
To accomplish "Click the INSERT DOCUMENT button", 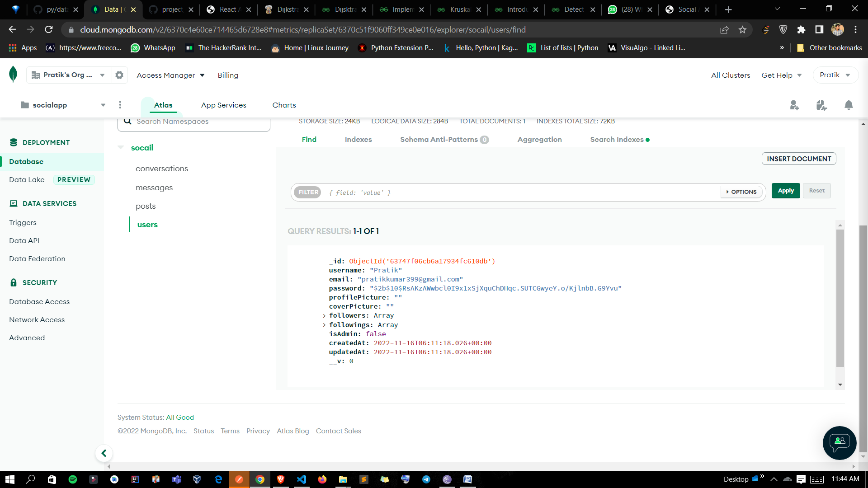I will [x=798, y=159].
